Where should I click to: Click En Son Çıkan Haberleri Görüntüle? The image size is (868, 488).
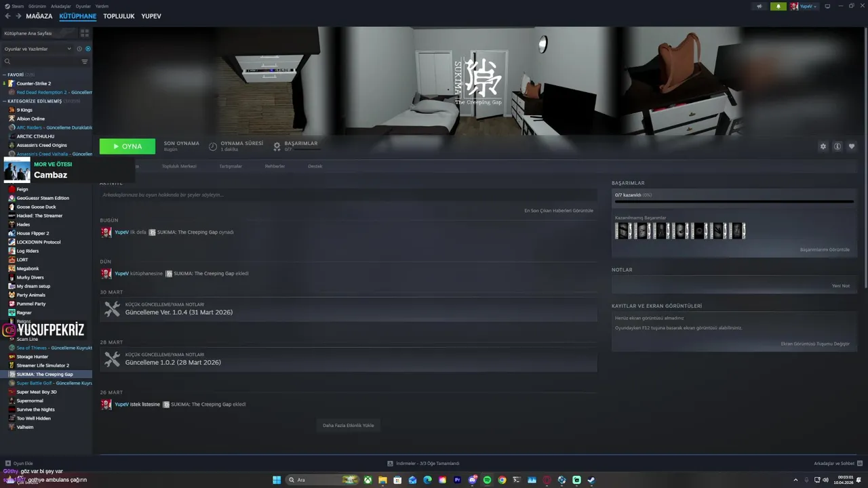coord(559,211)
